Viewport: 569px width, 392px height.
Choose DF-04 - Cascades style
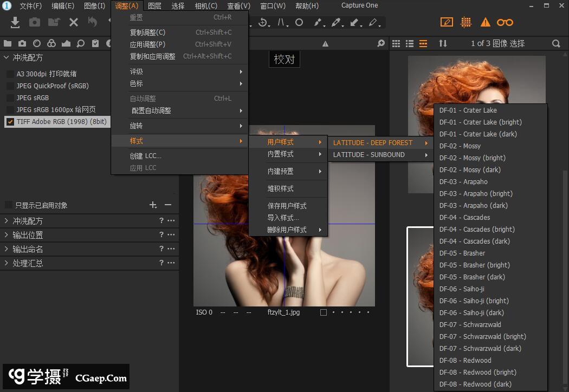[464, 218]
